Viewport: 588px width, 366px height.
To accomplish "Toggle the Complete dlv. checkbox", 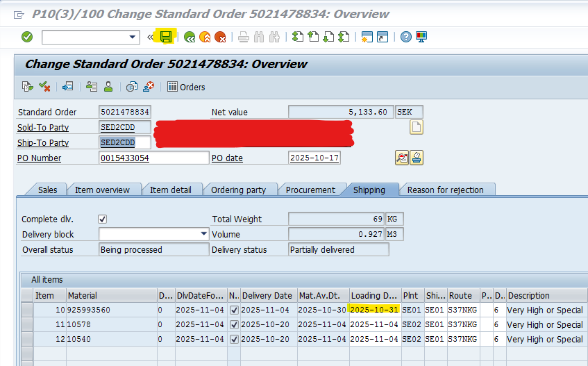I will pos(102,219).
